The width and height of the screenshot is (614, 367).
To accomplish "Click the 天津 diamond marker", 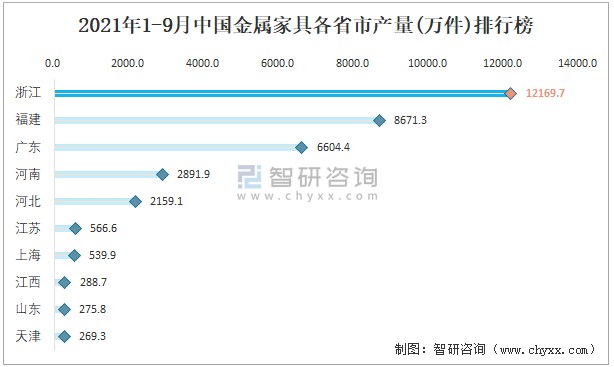I will coord(64,336).
